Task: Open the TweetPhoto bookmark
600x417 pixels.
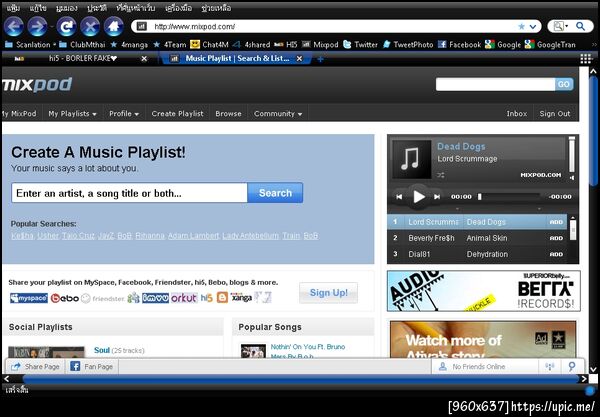Action: 408,45
